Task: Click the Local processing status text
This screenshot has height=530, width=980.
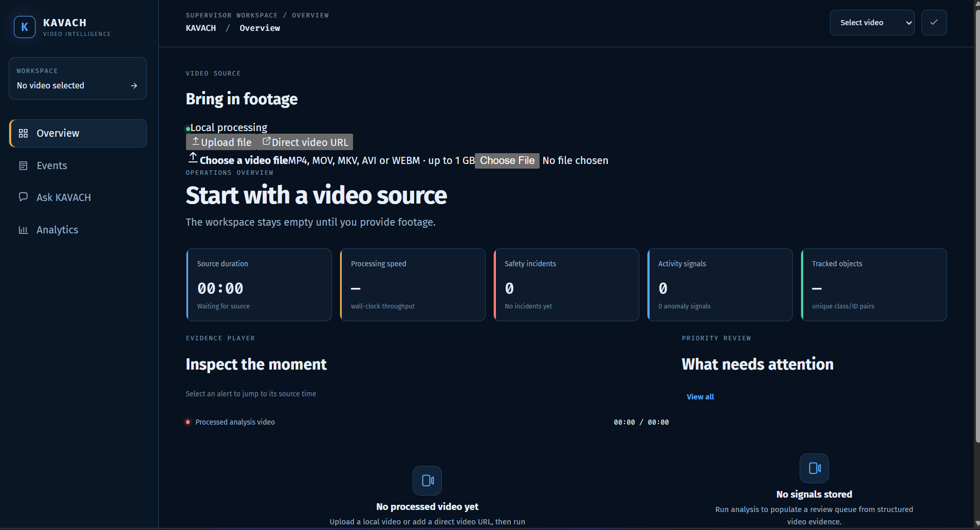Action: click(x=229, y=127)
